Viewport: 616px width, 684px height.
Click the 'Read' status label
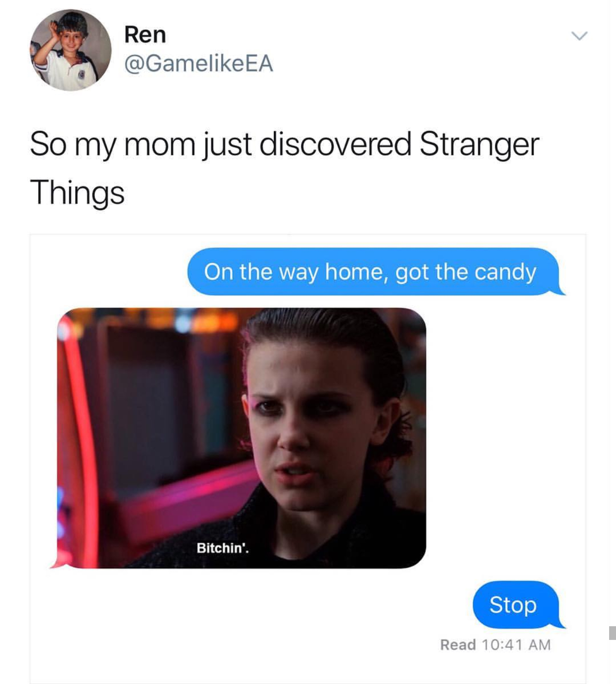coord(458,645)
